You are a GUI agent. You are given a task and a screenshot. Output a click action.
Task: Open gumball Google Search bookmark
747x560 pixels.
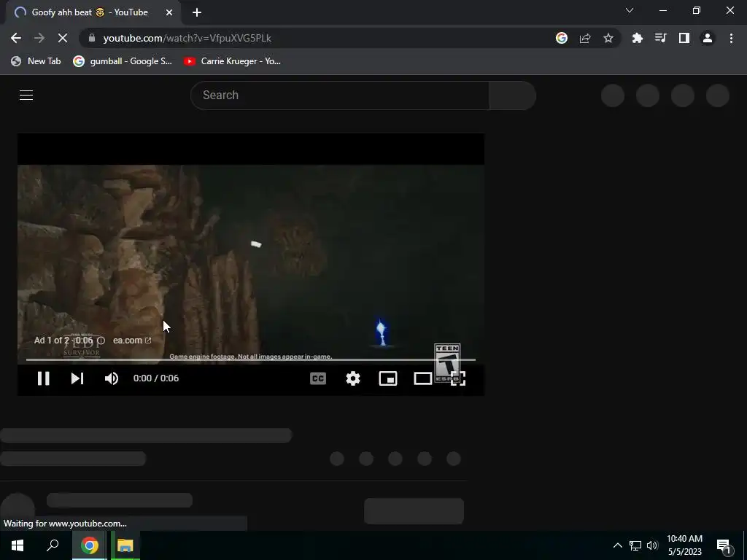(123, 61)
